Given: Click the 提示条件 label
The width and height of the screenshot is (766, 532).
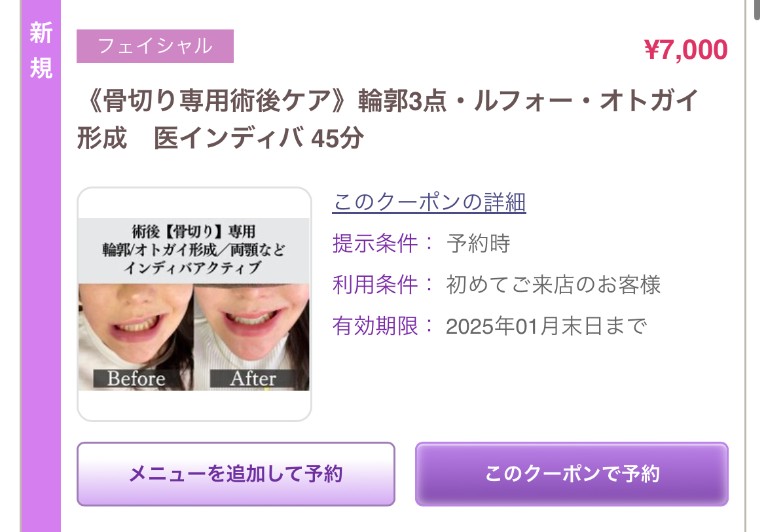Looking at the screenshot, I should point(375,243).
